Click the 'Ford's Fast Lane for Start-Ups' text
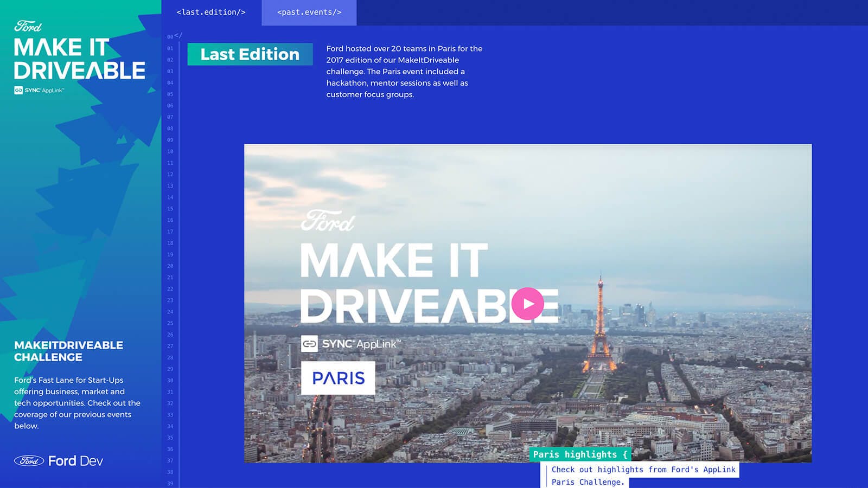This screenshot has height=488, width=868. [68, 380]
